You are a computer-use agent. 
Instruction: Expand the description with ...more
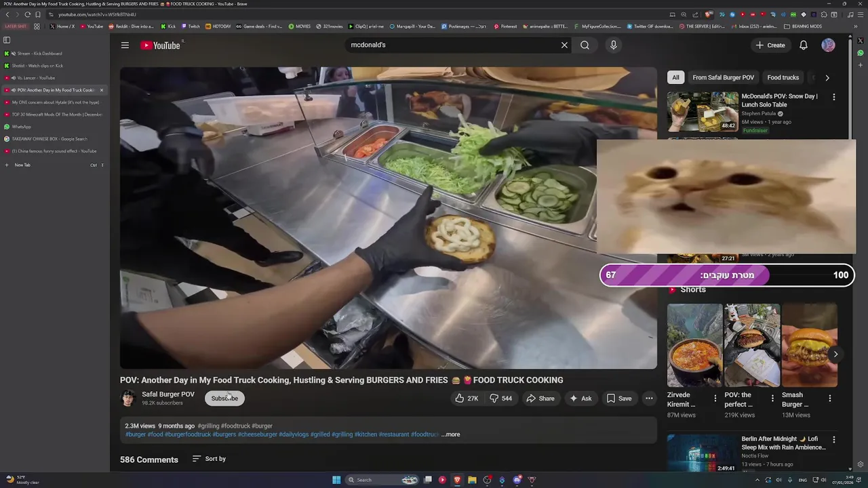pos(451,434)
